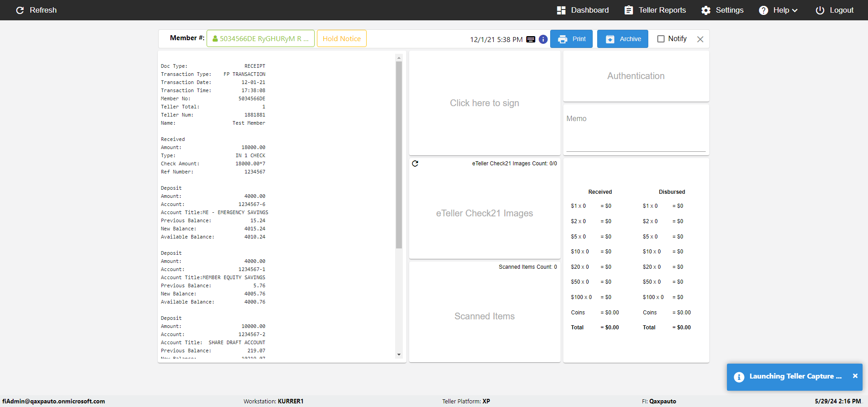Click 'eTeller Check21 Images Count: 0/0' text
This screenshot has height=407, width=868.
[x=514, y=164]
